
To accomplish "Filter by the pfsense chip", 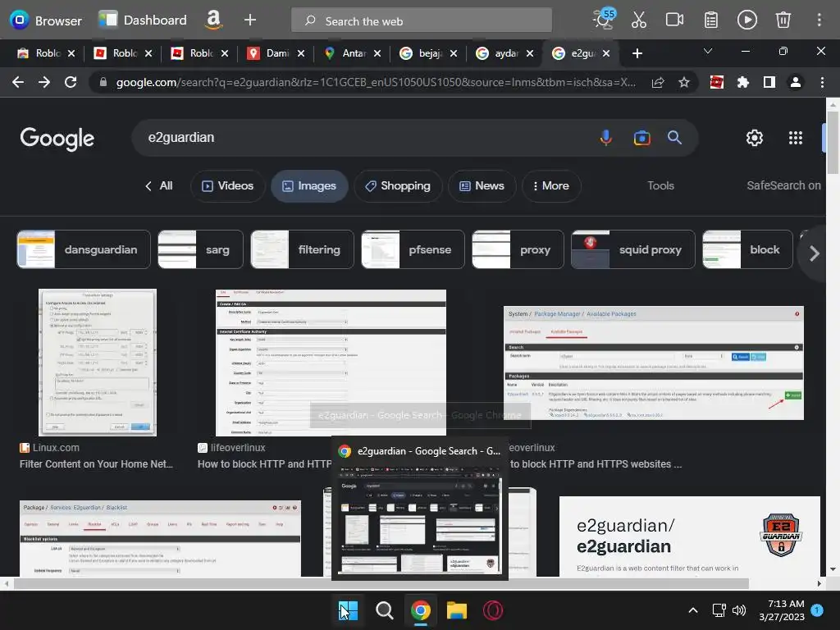I will pyautogui.click(x=413, y=249).
